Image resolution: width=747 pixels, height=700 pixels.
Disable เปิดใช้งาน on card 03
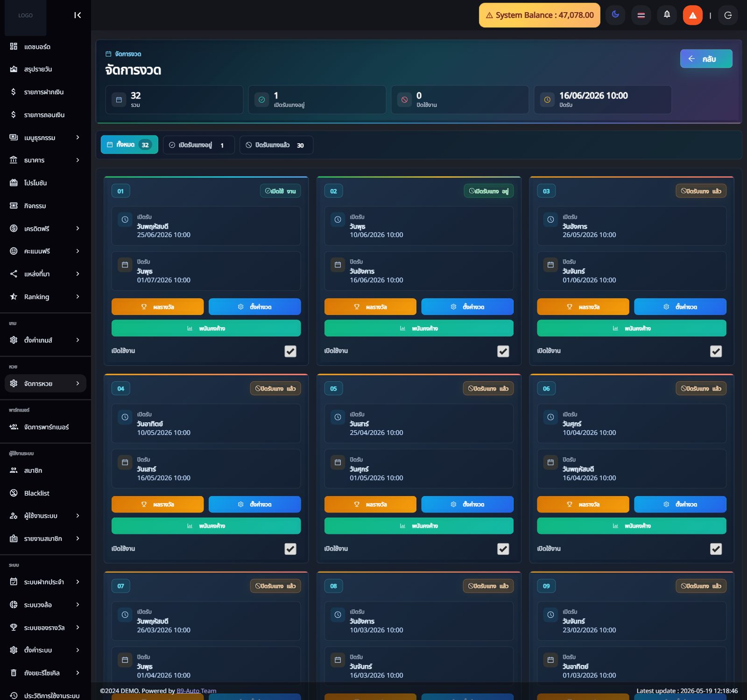[x=716, y=351]
